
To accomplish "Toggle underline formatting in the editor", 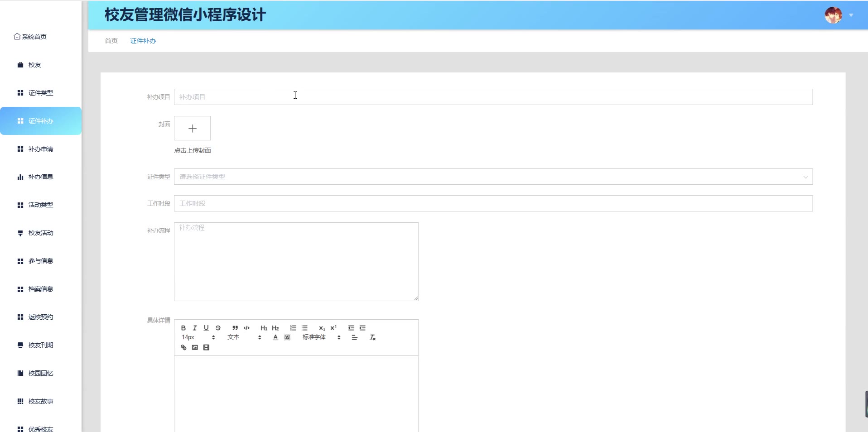I will tap(206, 328).
